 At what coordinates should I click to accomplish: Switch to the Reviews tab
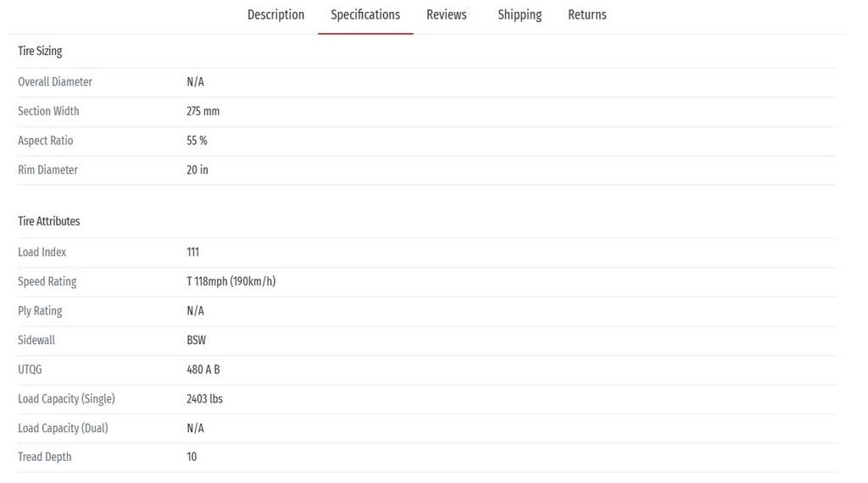pyautogui.click(x=447, y=15)
